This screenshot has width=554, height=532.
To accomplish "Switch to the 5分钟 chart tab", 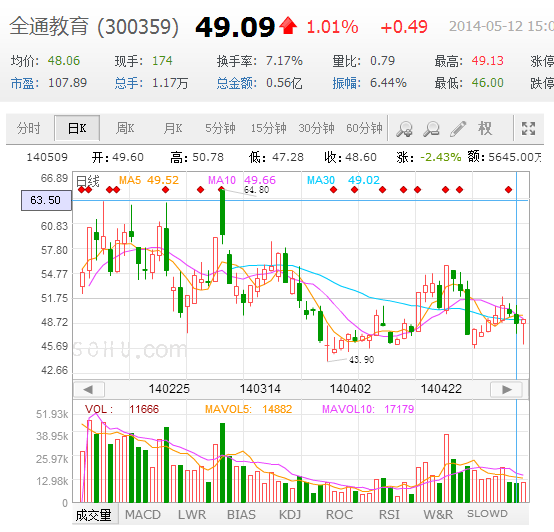I will 220,128.
